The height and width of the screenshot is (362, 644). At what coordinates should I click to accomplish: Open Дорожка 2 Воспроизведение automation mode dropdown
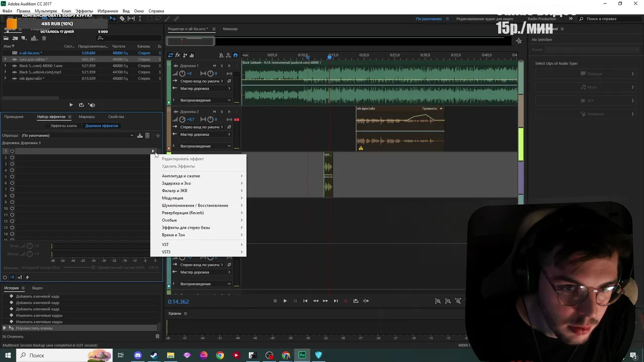click(x=205, y=146)
